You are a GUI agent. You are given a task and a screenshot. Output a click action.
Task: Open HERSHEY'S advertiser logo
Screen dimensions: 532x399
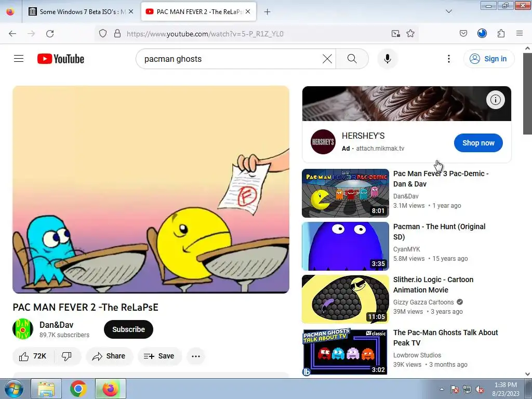point(323,142)
